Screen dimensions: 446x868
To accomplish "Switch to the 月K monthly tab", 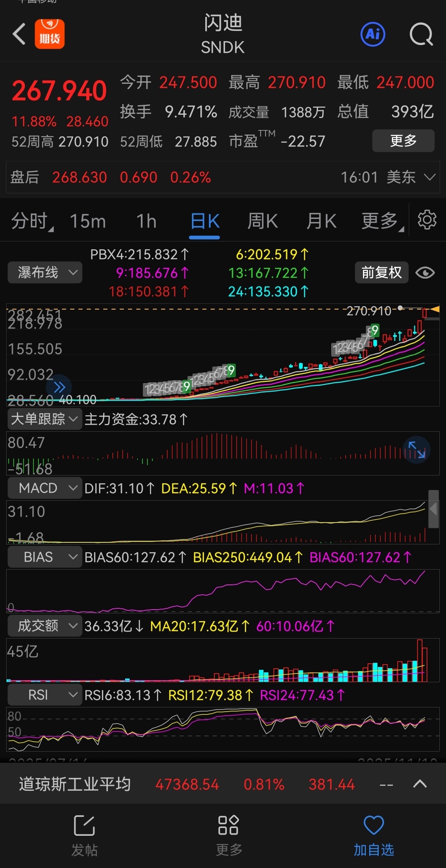I will point(321,221).
